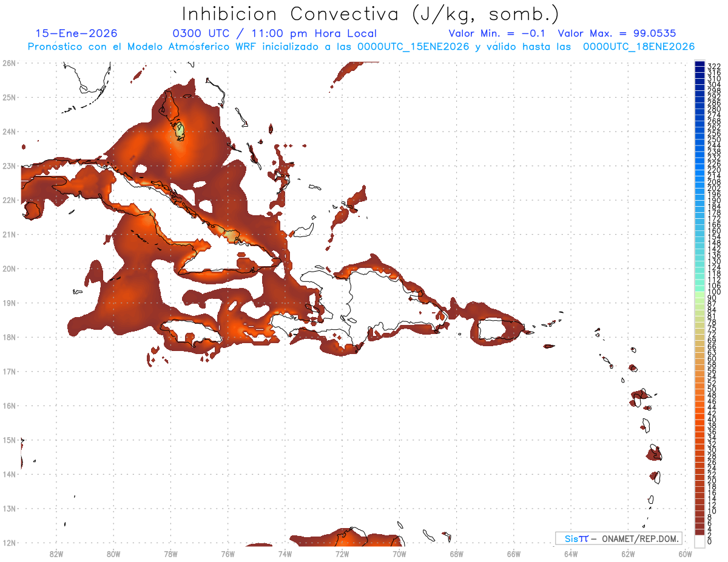Click the white colorbar swatch labeled 0
This screenshot has height=562, width=728.
click(700, 540)
